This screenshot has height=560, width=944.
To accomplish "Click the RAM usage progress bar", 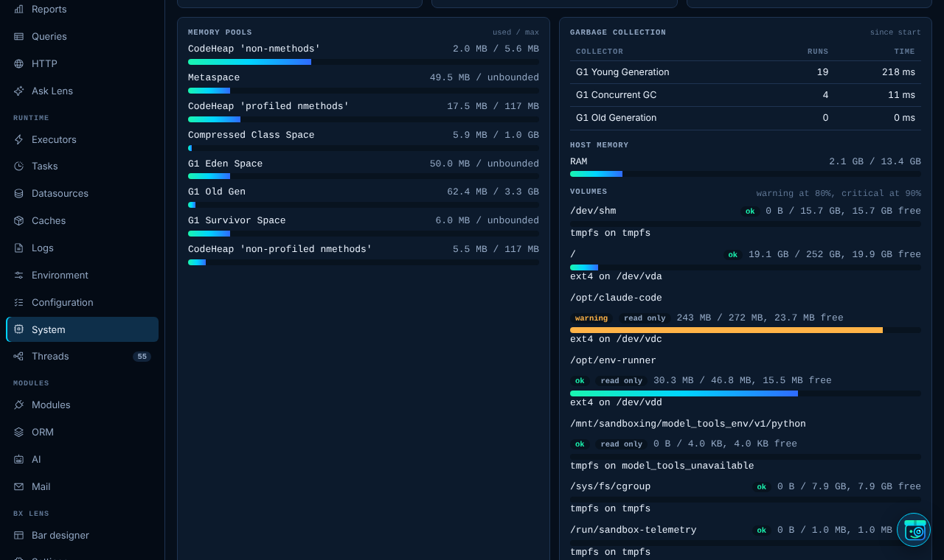I will click(746, 174).
